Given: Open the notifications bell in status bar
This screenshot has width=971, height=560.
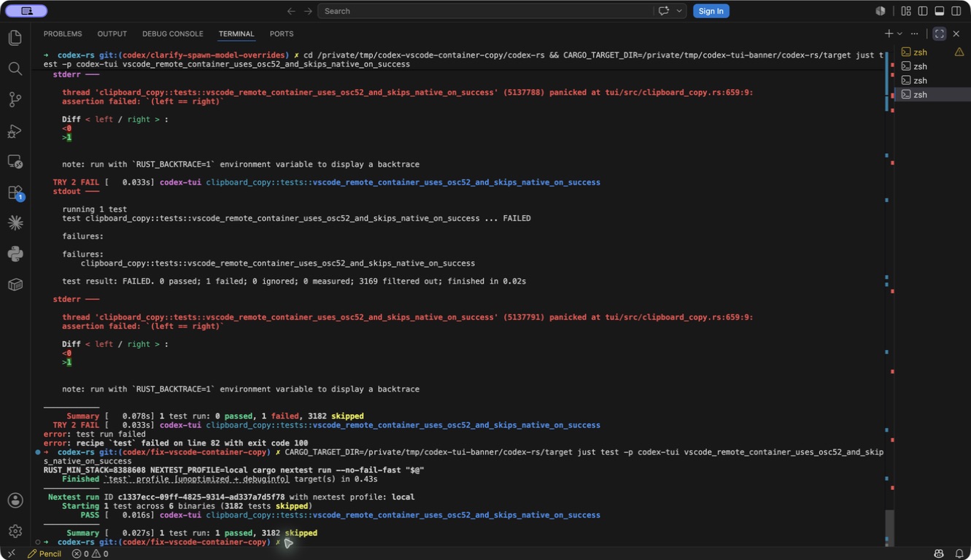Looking at the screenshot, I should pos(959,553).
